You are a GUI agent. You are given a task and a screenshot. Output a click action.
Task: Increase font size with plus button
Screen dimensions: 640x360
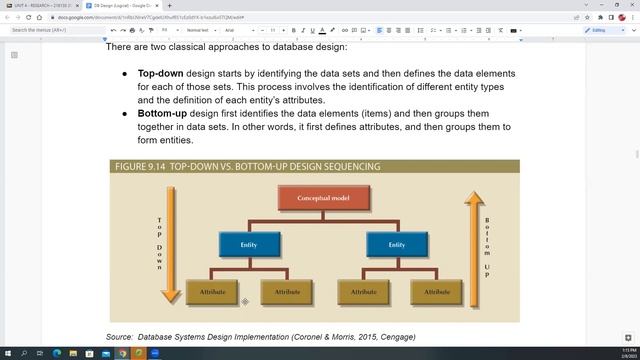284,30
